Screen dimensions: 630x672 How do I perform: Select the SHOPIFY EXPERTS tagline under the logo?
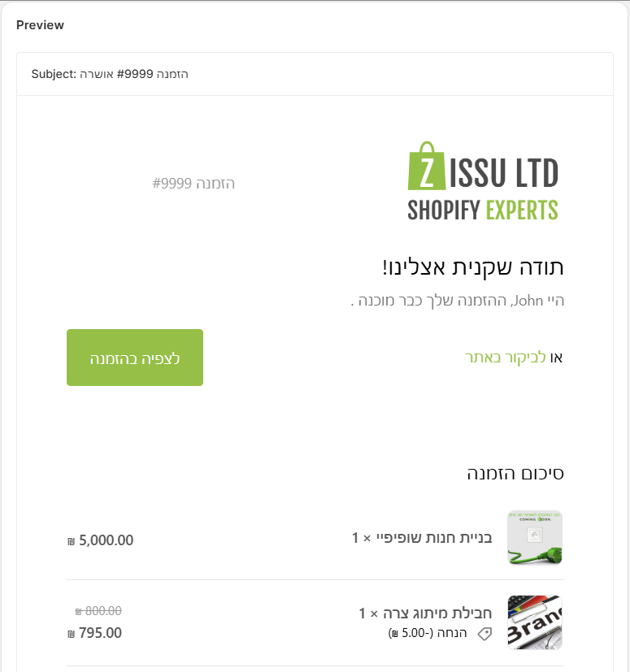click(x=482, y=210)
